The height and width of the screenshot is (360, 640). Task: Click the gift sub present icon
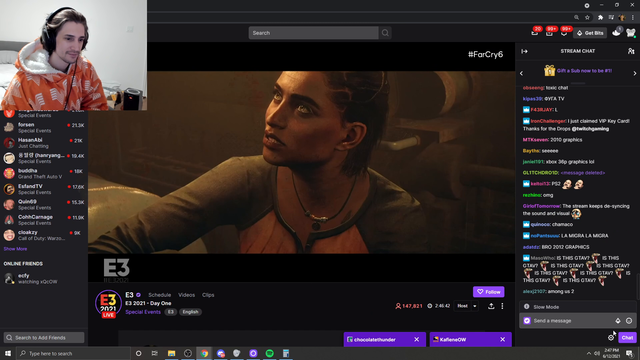[x=549, y=71]
